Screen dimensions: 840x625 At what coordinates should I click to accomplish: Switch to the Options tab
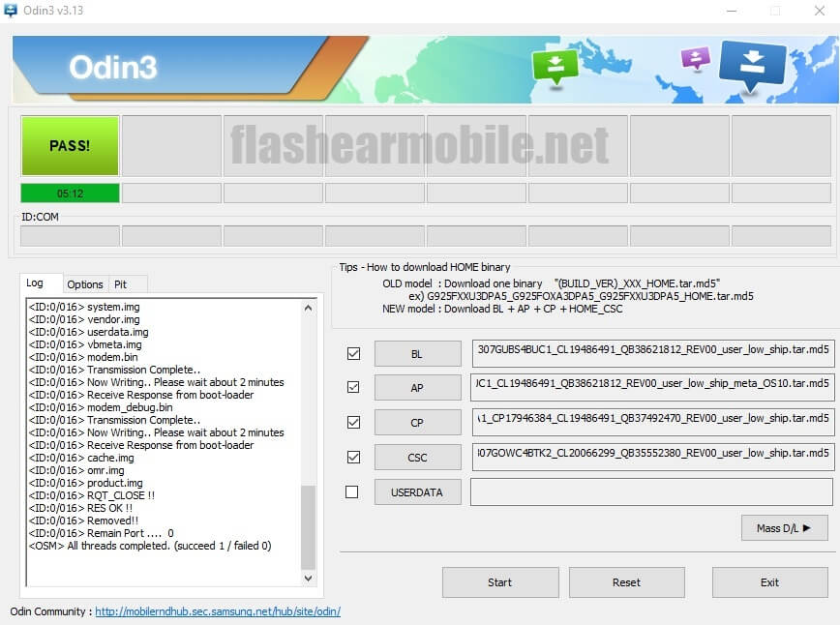tap(85, 284)
